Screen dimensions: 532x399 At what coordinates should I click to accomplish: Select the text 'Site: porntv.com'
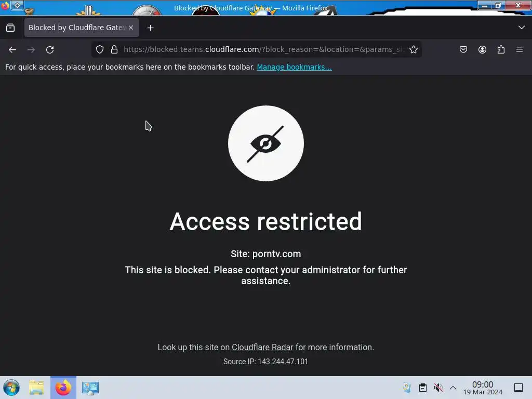265,254
